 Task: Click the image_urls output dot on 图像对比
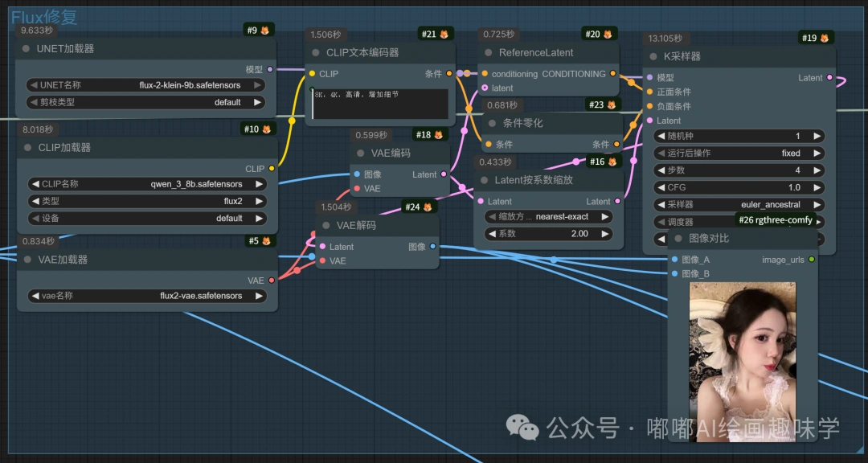(812, 260)
